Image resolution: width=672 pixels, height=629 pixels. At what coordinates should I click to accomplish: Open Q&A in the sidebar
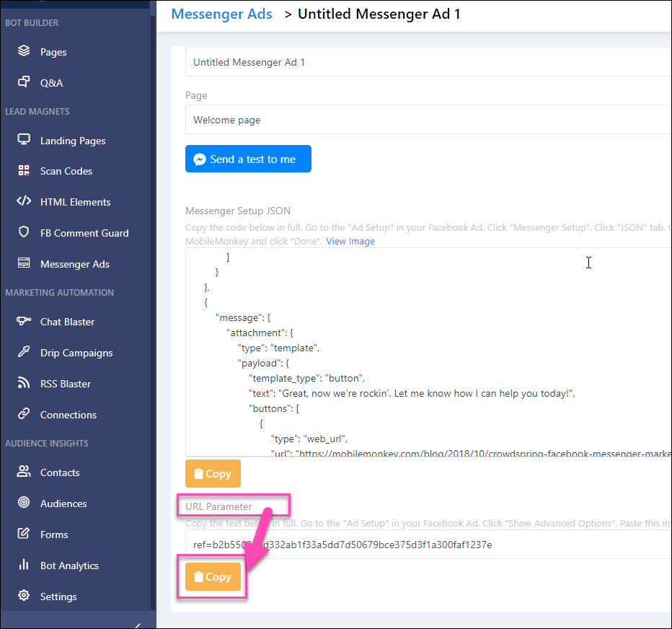pyautogui.click(x=51, y=83)
